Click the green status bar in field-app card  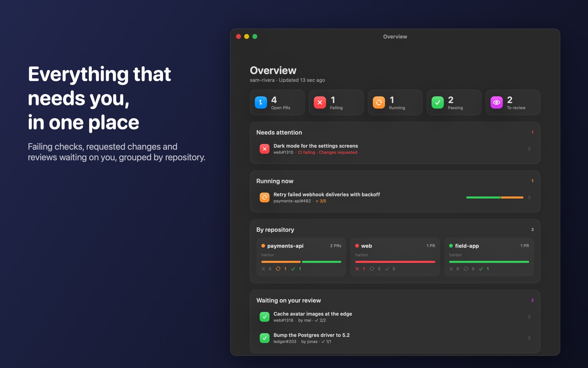coord(489,262)
